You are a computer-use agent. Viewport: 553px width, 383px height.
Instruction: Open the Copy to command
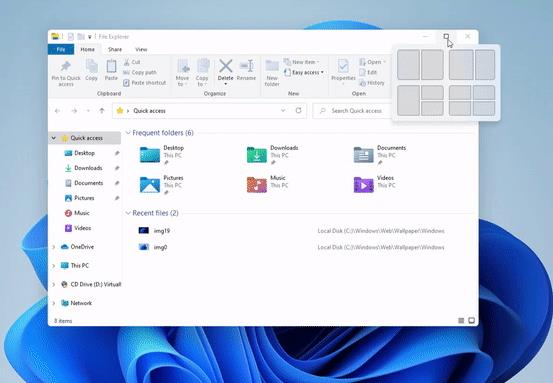[x=202, y=73]
